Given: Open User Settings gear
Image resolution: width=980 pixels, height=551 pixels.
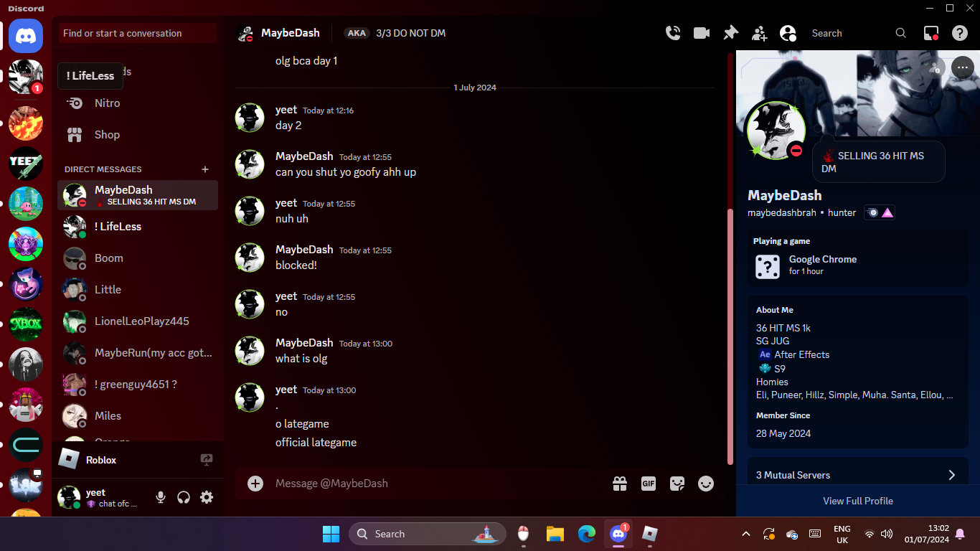Looking at the screenshot, I should (x=207, y=497).
